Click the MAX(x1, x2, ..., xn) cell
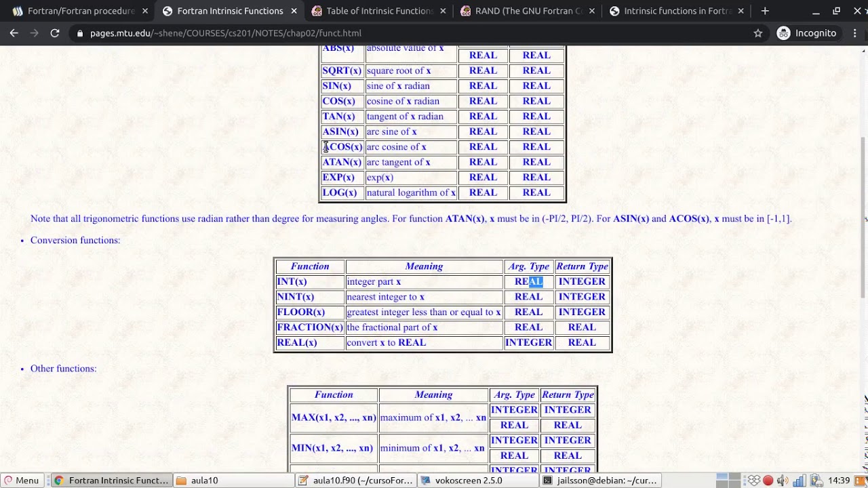The height and width of the screenshot is (488, 868). (x=333, y=418)
